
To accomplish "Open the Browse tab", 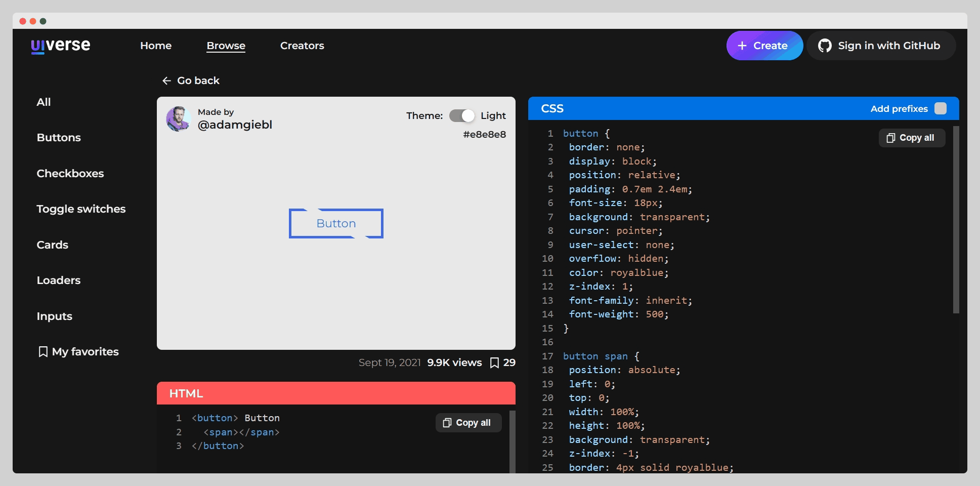I will 226,46.
